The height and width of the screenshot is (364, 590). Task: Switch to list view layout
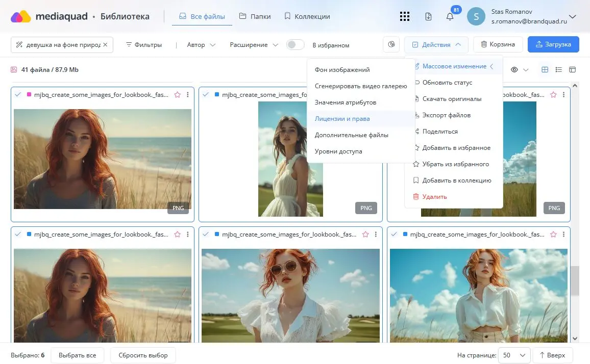click(x=558, y=70)
